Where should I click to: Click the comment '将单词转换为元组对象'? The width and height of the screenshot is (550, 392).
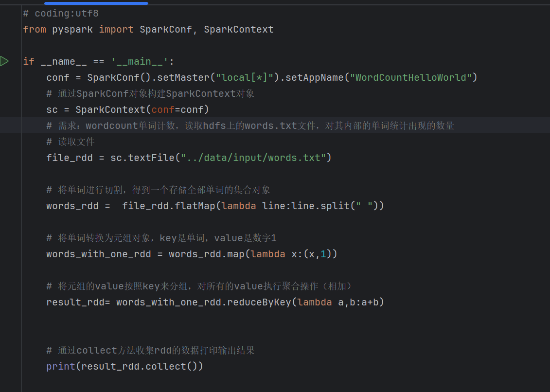pyautogui.click(x=104, y=238)
